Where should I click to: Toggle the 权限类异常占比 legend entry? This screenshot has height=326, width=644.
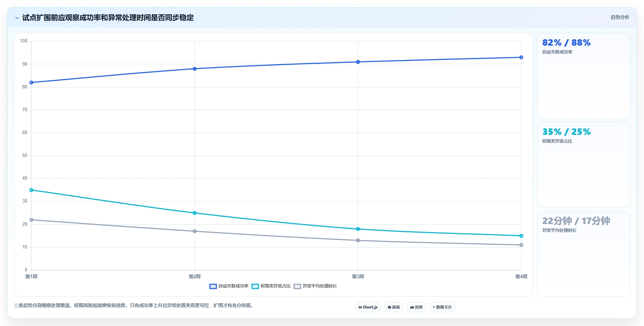coord(271,286)
